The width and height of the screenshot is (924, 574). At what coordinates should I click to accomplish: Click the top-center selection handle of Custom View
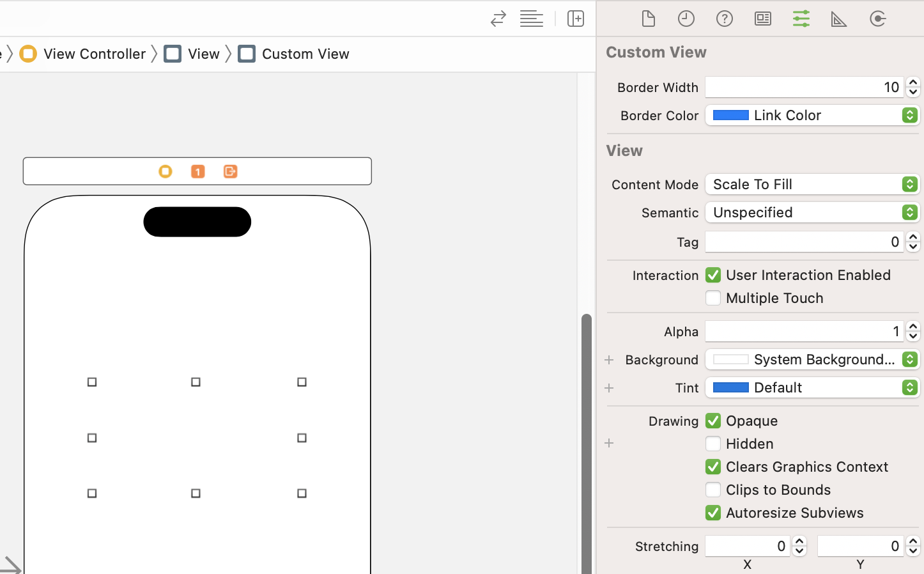pos(196,382)
